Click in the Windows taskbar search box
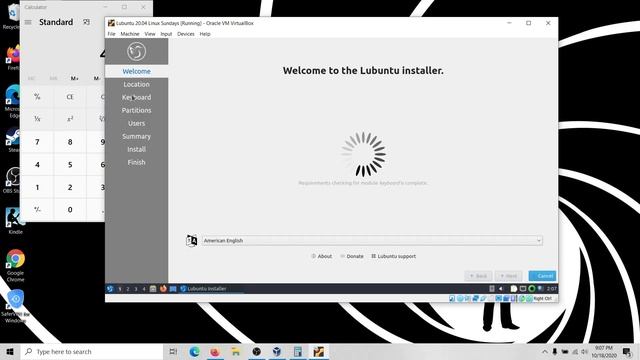 point(92,351)
